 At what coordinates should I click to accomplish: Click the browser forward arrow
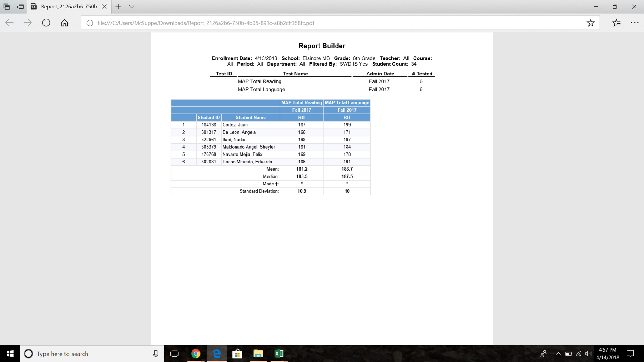[x=28, y=23]
